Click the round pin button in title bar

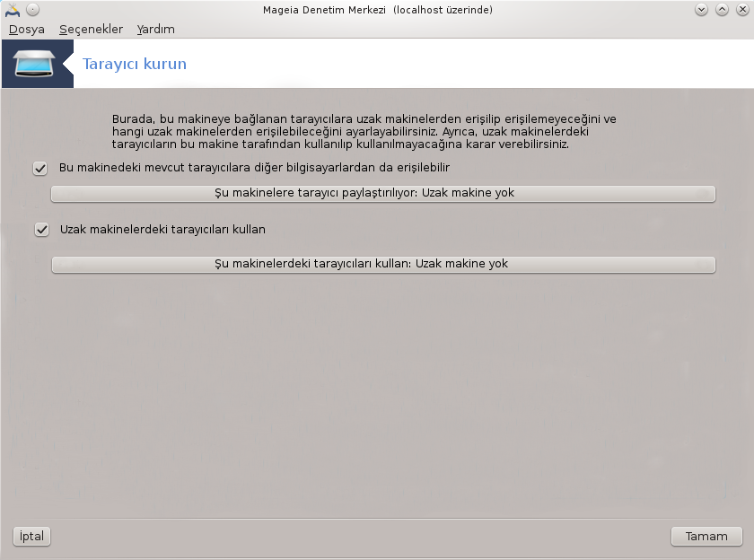(x=32, y=10)
